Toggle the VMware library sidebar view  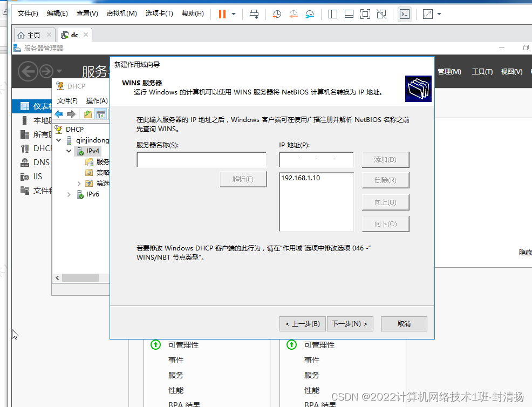click(333, 14)
